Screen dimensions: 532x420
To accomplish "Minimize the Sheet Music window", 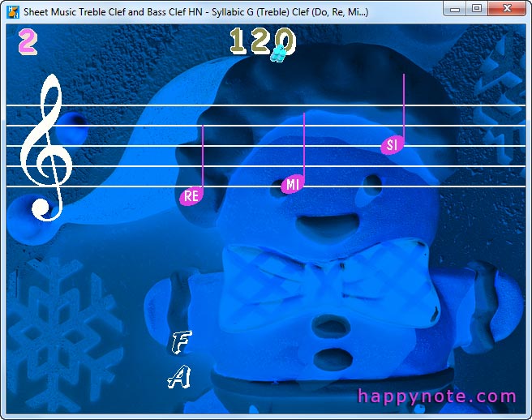I will [x=455, y=9].
